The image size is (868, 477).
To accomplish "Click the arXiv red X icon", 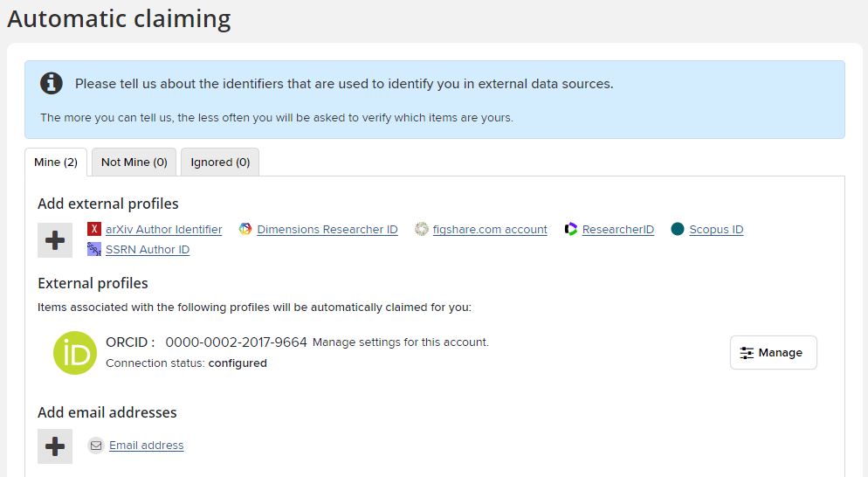I will click(94, 229).
